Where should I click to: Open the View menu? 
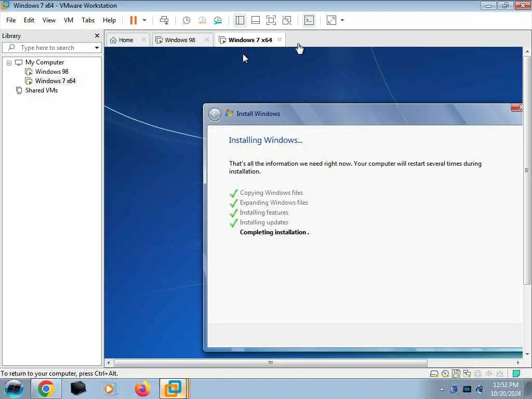click(x=49, y=20)
